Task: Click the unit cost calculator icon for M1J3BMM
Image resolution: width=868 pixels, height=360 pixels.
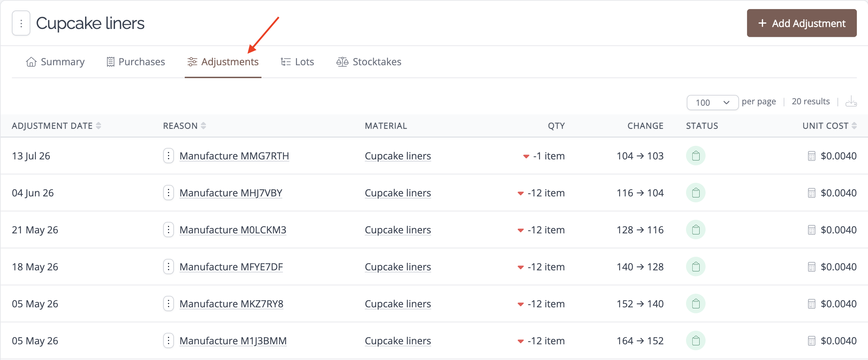Action: [x=812, y=341]
